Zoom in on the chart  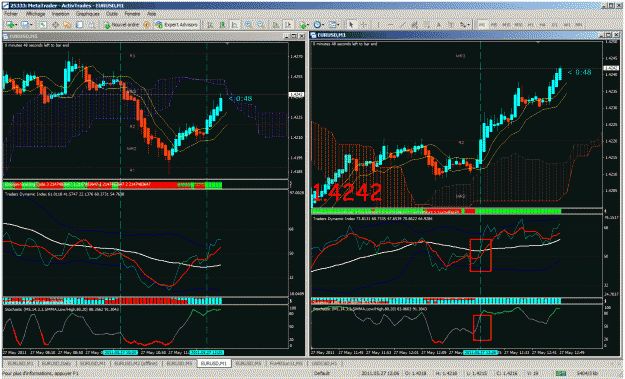[248, 25]
